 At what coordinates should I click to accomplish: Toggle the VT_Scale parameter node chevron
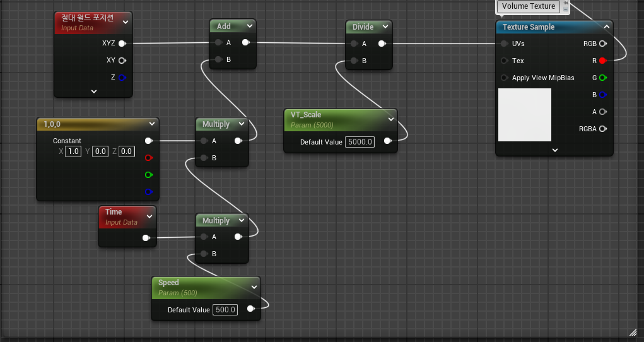pyautogui.click(x=391, y=119)
